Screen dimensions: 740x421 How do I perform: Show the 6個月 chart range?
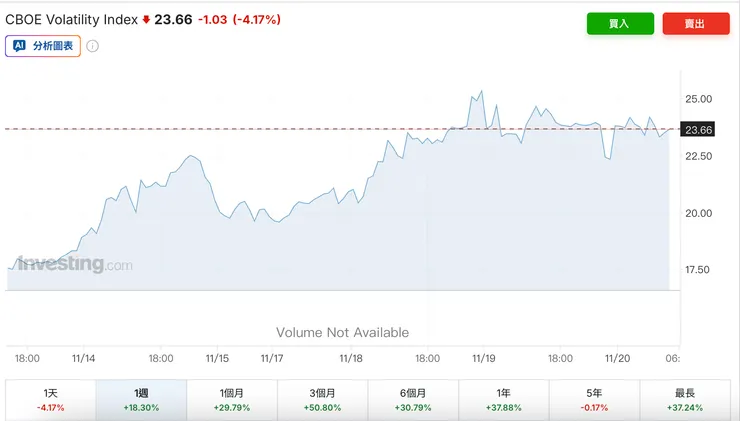pos(413,399)
